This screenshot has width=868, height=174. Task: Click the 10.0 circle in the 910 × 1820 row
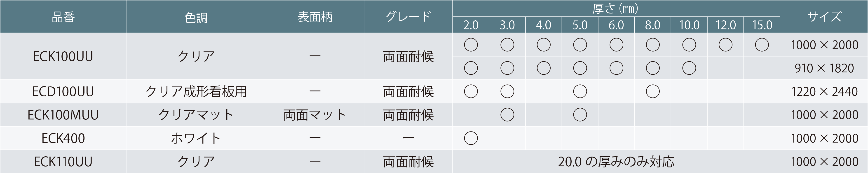[x=689, y=68]
